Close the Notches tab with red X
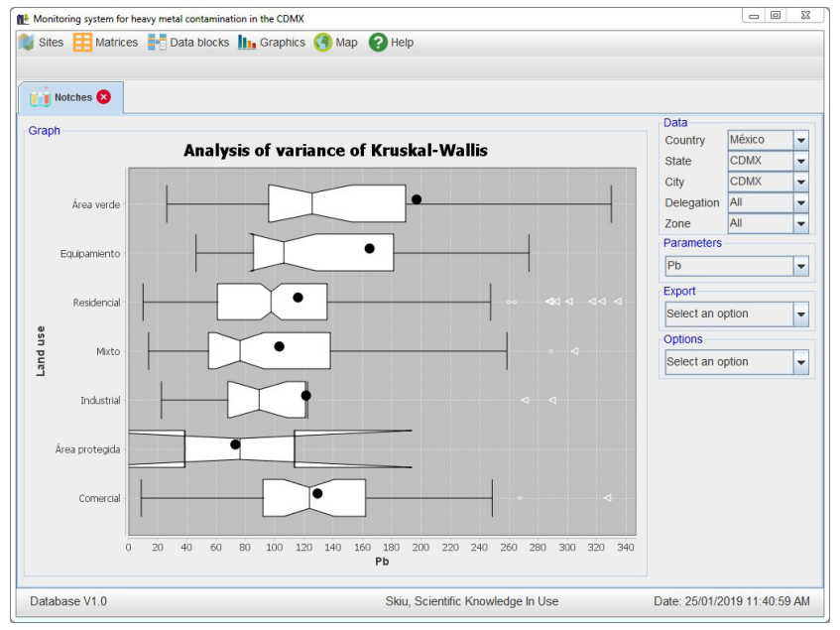The width and height of the screenshot is (840, 630). pos(104,97)
